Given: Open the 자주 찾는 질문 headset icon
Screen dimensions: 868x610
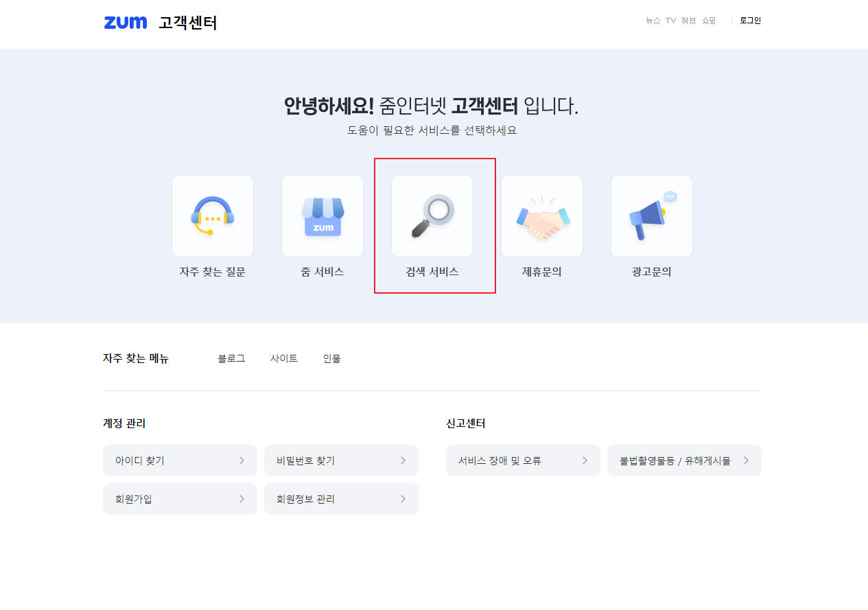Looking at the screenshot, I should 212,215.
